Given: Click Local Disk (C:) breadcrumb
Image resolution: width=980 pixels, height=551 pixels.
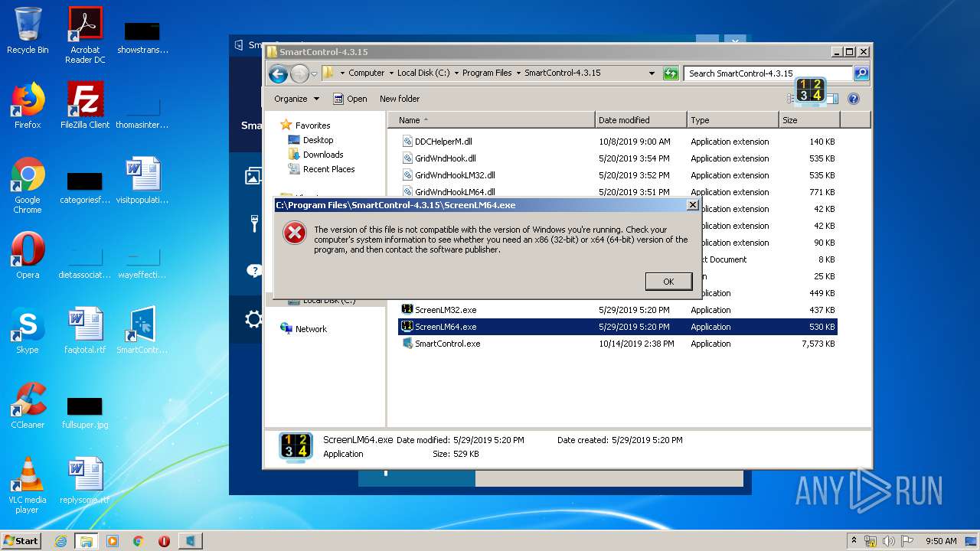Looking at the screenshot, I should pyautogui.click(x=423, y=73).
